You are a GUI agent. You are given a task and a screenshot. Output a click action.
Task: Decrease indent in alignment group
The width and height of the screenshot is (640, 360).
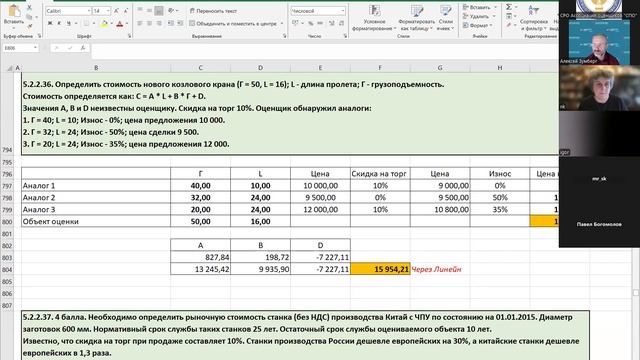tap(171, 24)
